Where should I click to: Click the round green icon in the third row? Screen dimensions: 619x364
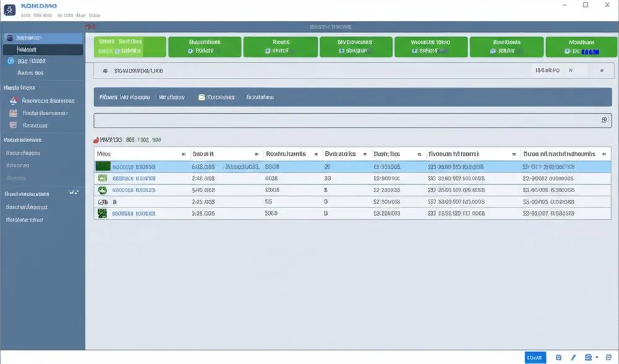pyautogui.click(x=102, y=190)
